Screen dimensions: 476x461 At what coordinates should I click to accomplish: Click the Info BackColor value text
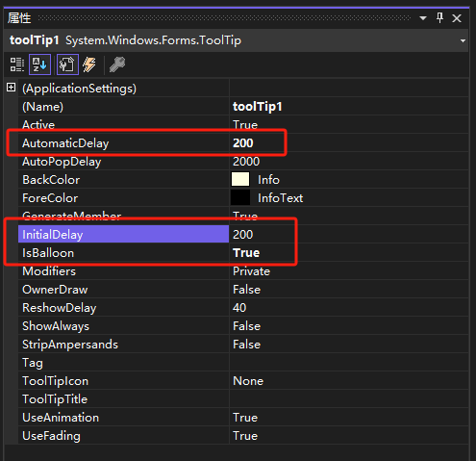(268, 180)
